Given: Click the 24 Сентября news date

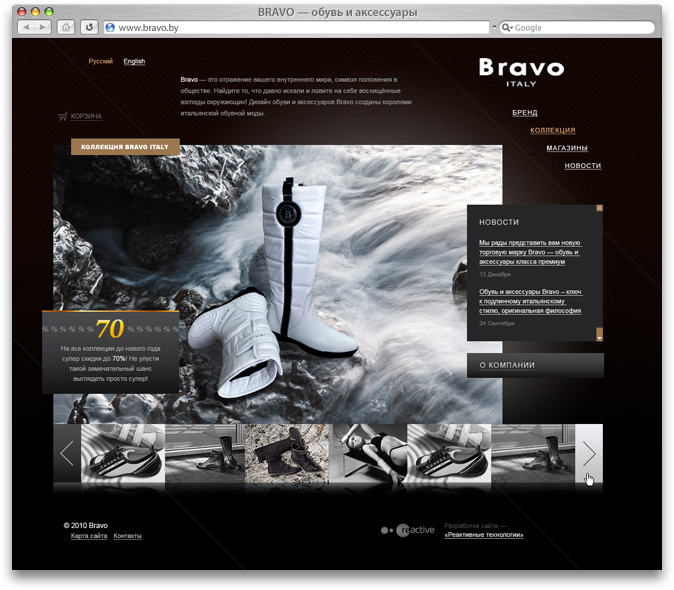Looking at the screenshot, I should coord(496,323).
